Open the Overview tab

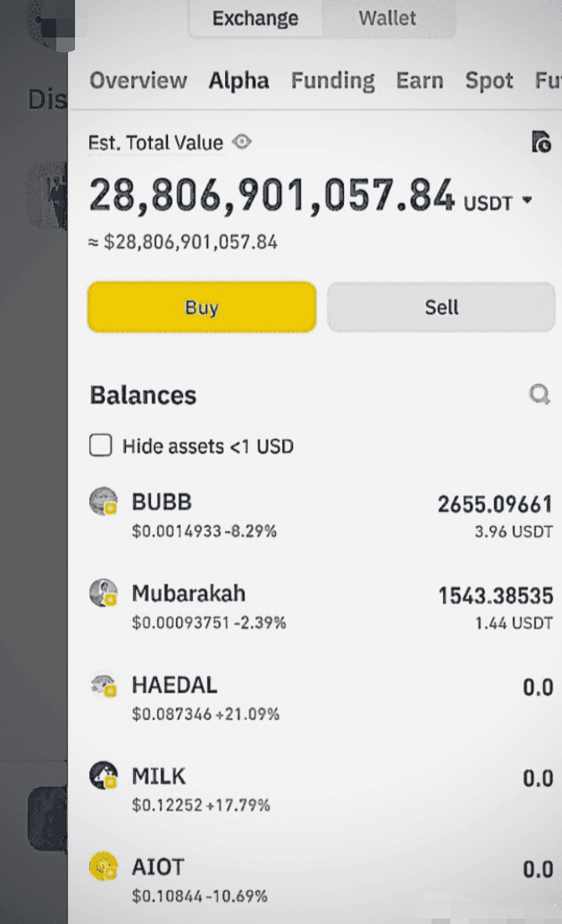138,80
